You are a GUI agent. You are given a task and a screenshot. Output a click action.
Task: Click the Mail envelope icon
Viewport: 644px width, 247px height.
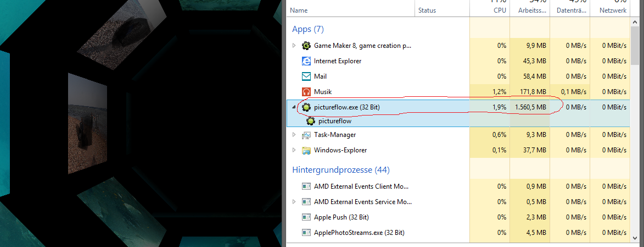(306, 76)
